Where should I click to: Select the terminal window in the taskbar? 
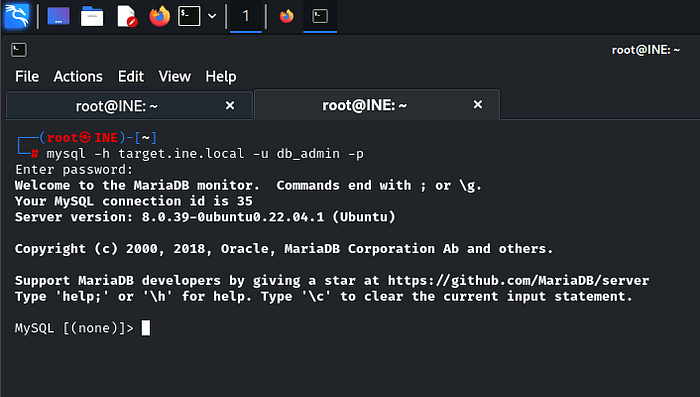tap(320, 17)
